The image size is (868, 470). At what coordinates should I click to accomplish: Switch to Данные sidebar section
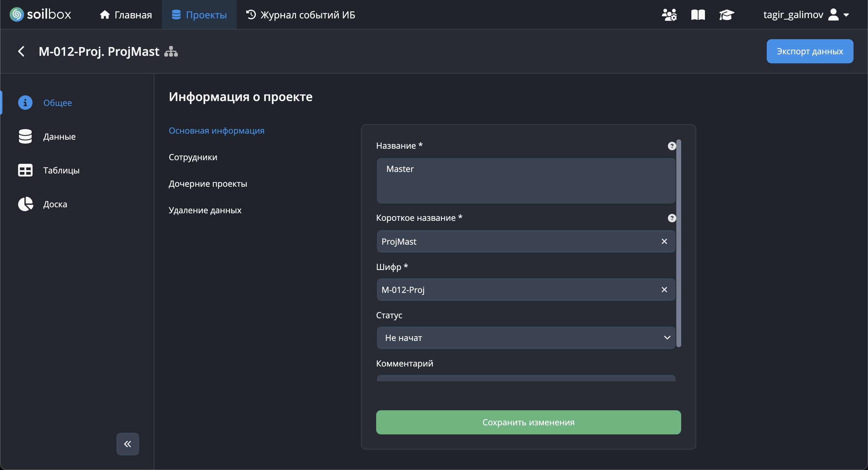coord(59,137)
